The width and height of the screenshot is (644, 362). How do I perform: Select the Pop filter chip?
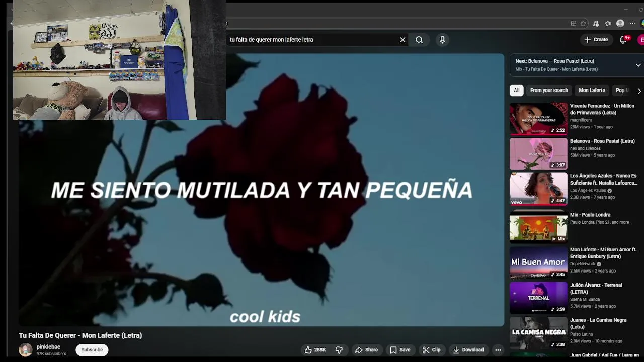622,90
